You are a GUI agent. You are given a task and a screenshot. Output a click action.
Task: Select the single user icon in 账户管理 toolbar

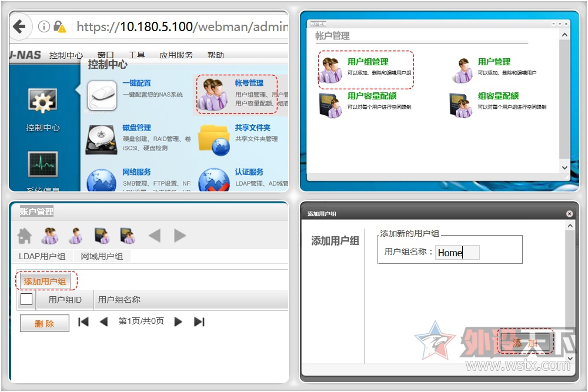click(x=76, y=236)
